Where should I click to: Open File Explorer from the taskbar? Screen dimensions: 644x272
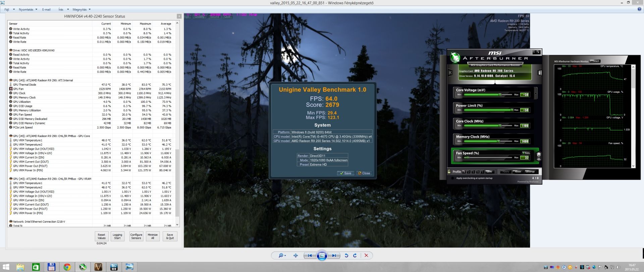(x=20, y=267)
